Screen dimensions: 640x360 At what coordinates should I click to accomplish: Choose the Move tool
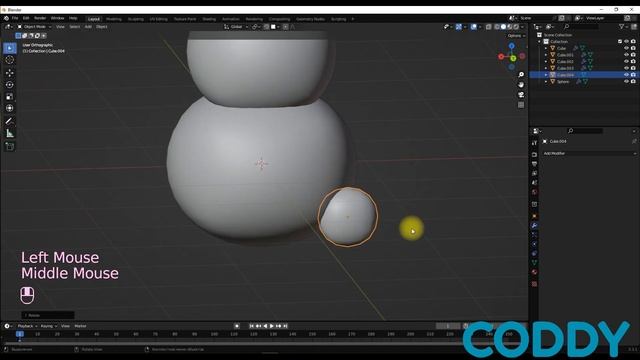point(10,73)
